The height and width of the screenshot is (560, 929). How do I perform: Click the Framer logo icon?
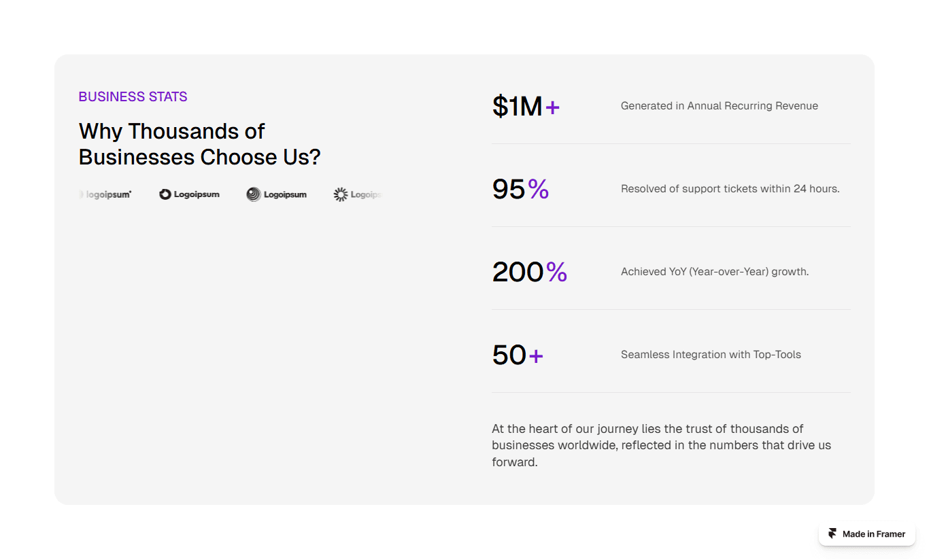[x=832, y=533]
